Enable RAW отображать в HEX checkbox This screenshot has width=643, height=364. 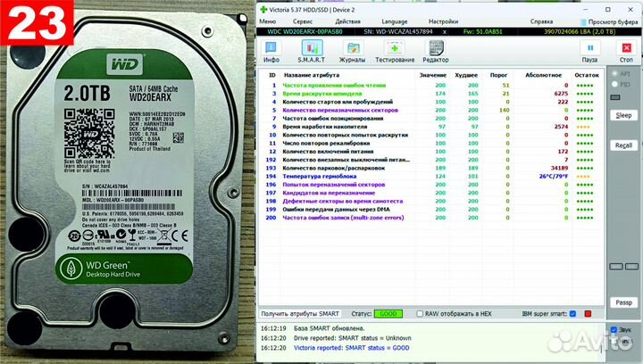(420, 314)
